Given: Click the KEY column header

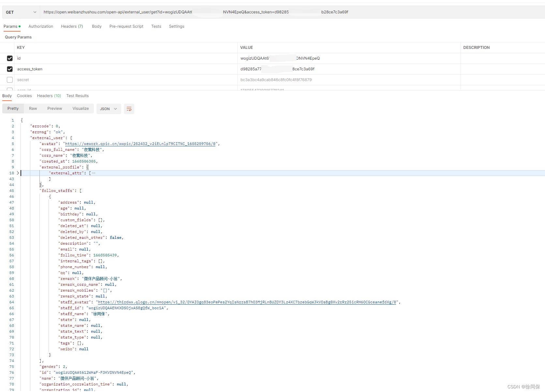Looking at the screenshot, I should point(21,48).
